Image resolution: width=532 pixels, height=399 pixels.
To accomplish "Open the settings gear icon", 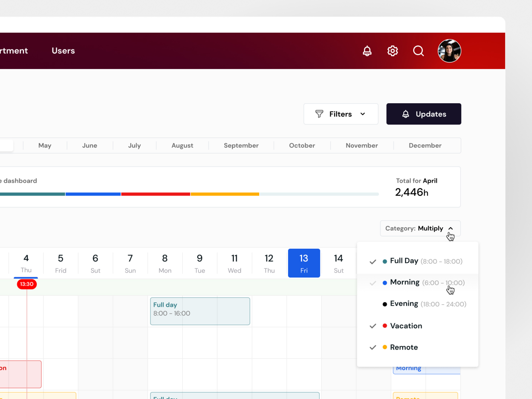I will 393,51.
